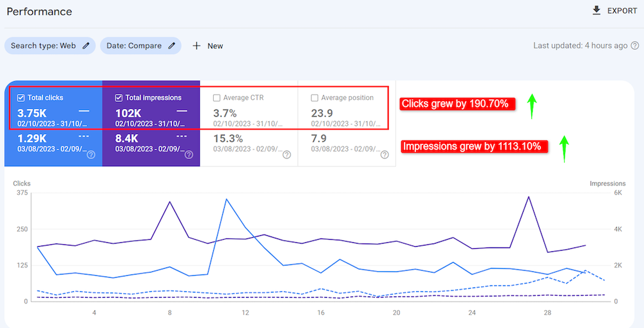Open help icon in Total clicks card

pos(91,155)
